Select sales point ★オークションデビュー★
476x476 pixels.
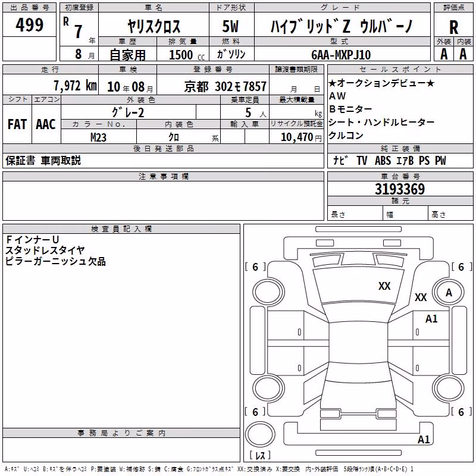click(x=381, y=83)
